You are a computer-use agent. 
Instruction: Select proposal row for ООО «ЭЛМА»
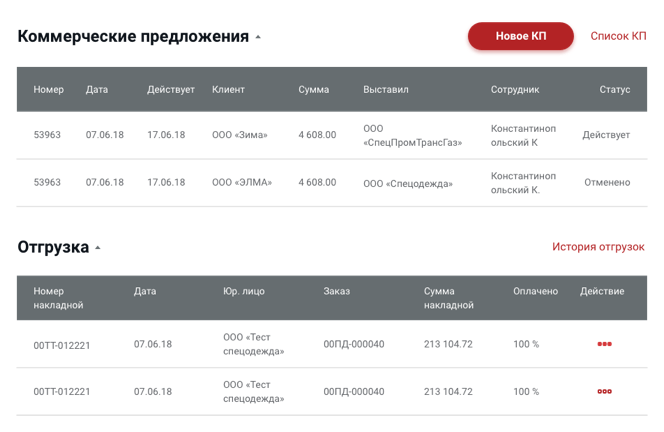332,183
